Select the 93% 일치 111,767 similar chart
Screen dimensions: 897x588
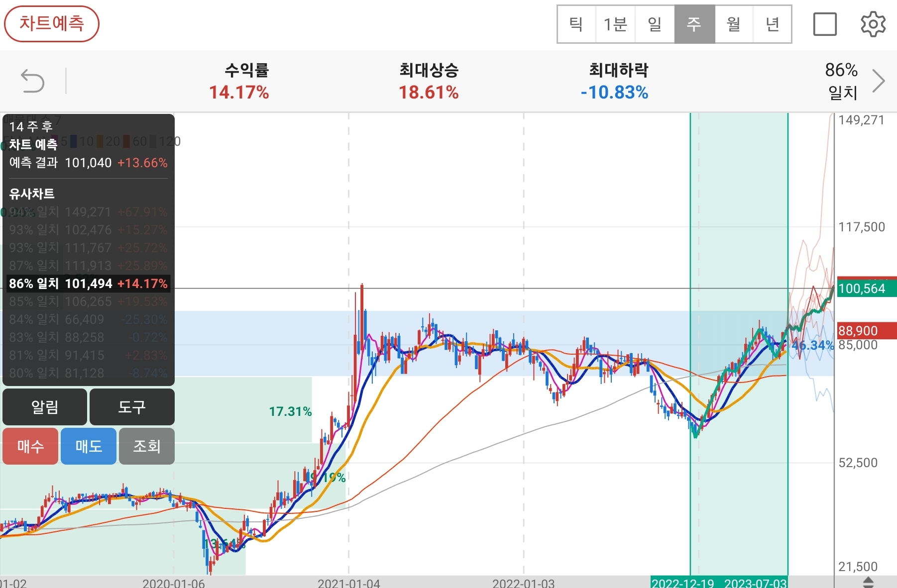click(x=88, y=248)
